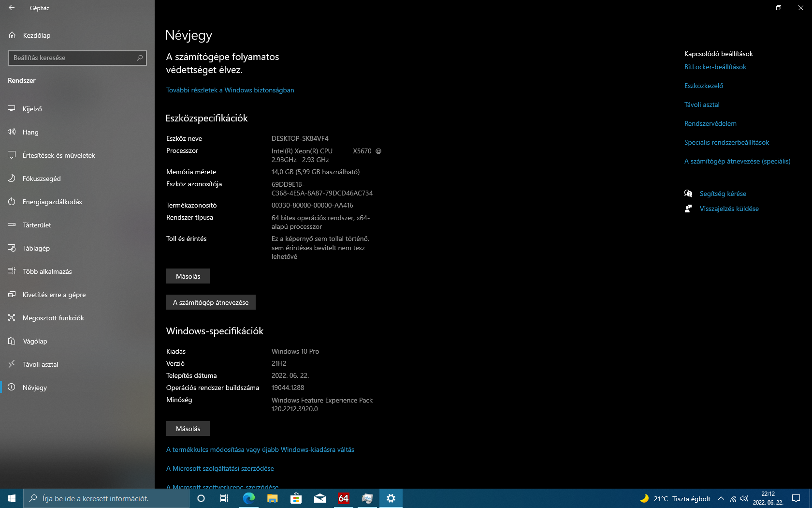Open Mail app from taskbar

coord(319,498)
